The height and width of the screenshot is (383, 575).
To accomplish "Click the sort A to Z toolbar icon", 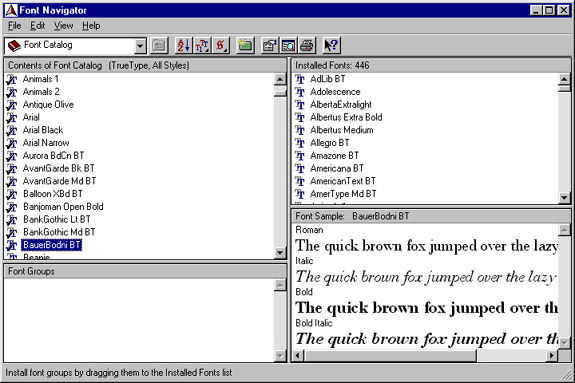I will coord(183,45).
